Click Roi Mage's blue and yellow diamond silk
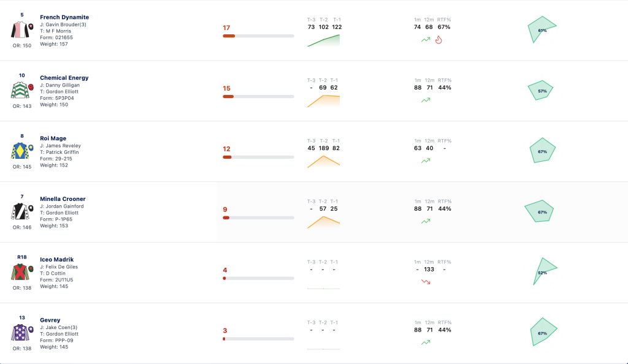 [x=20, y=151]
